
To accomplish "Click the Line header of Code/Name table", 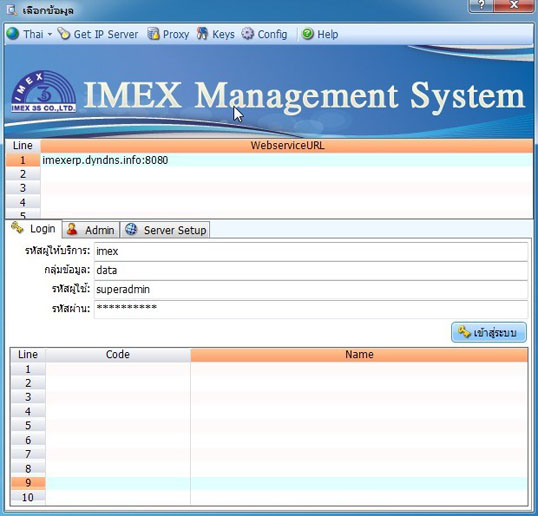I will (28, 354).
